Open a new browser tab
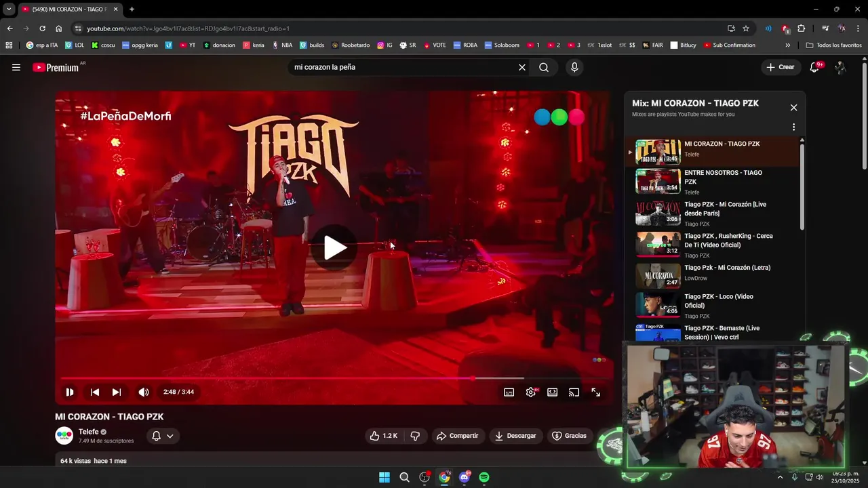The width and height of the screenshot is (868, 488). click(x=132, y=9)
